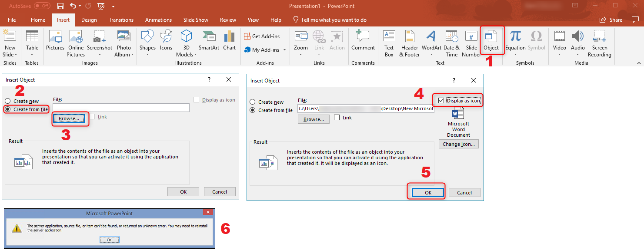Open the ribbon Comments speech-bubble icon by Share
This screenshot has width=644, height=250.
coord(635,20)
